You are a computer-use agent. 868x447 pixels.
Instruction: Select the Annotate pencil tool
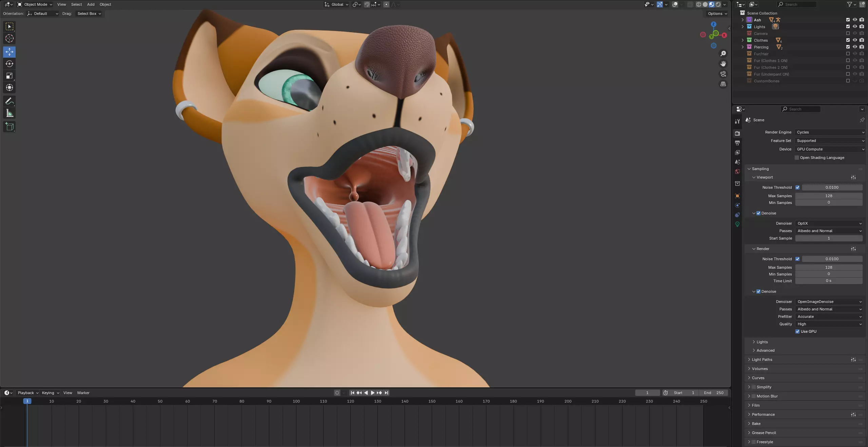click(9, 101)
